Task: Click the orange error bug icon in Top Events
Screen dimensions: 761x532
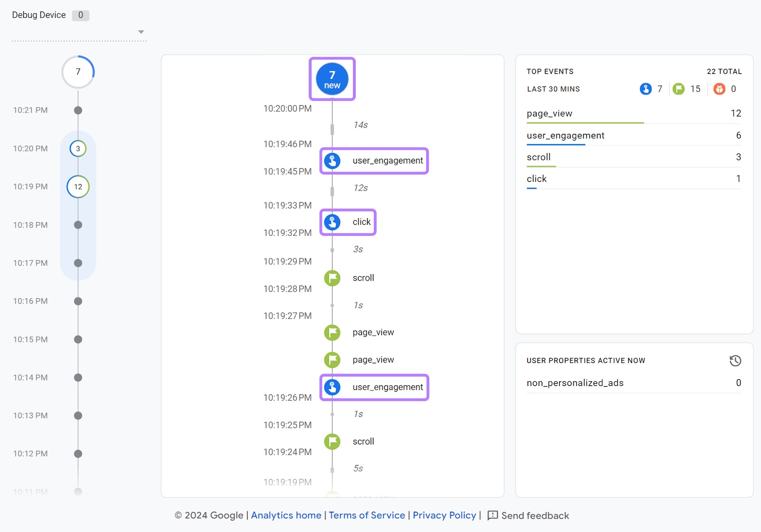Action: click(720, 89)
